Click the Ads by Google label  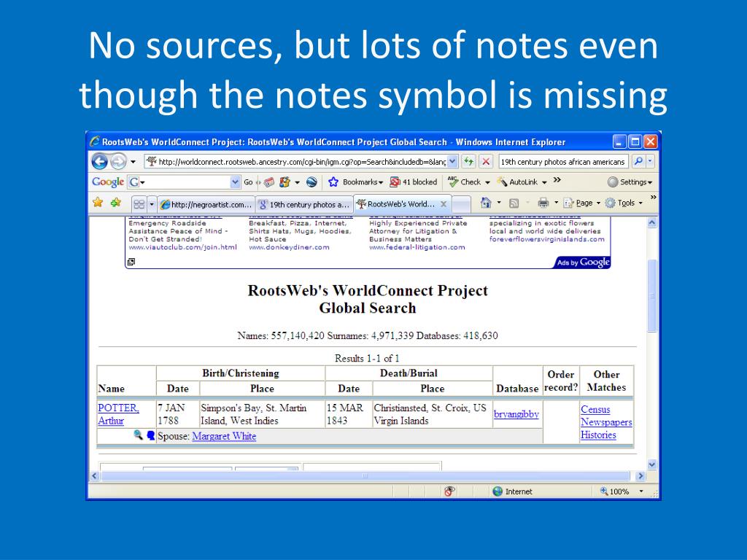pos(583,262)
